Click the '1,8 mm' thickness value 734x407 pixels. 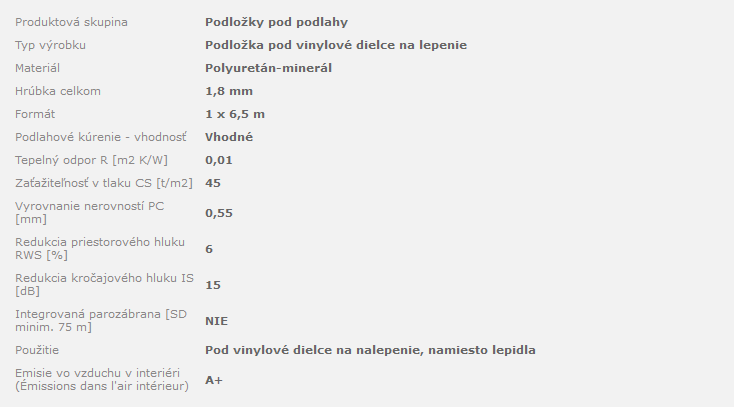222,91
